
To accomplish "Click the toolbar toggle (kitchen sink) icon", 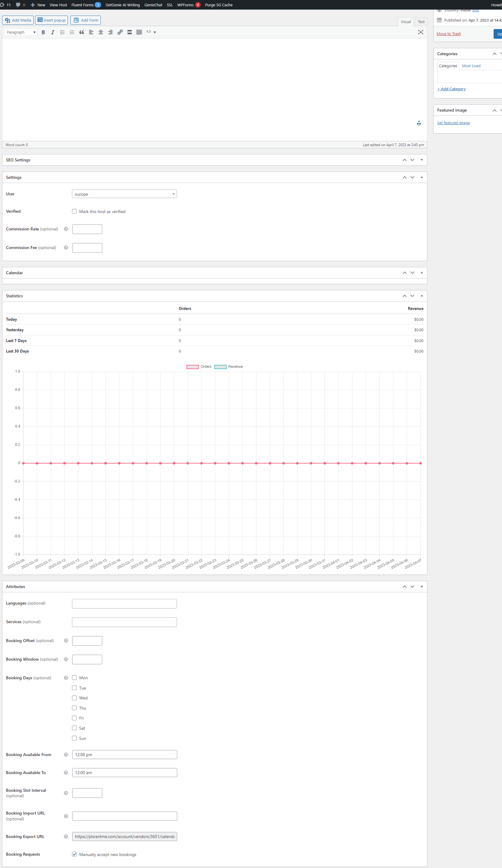I will coord(139,32).
